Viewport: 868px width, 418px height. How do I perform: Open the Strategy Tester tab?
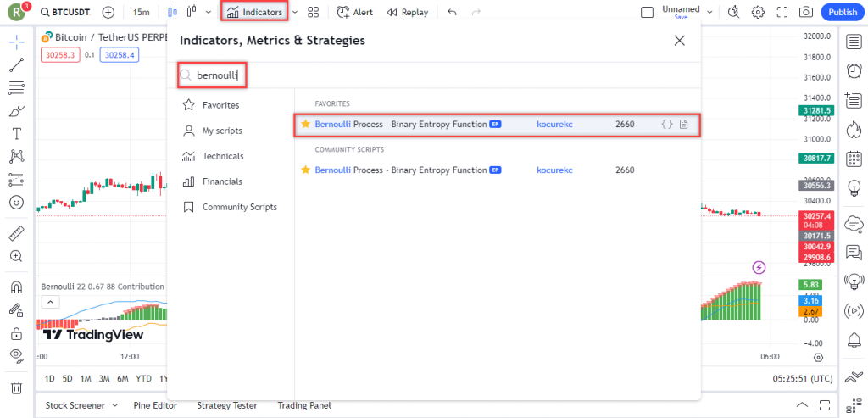[x=227, y=405]
